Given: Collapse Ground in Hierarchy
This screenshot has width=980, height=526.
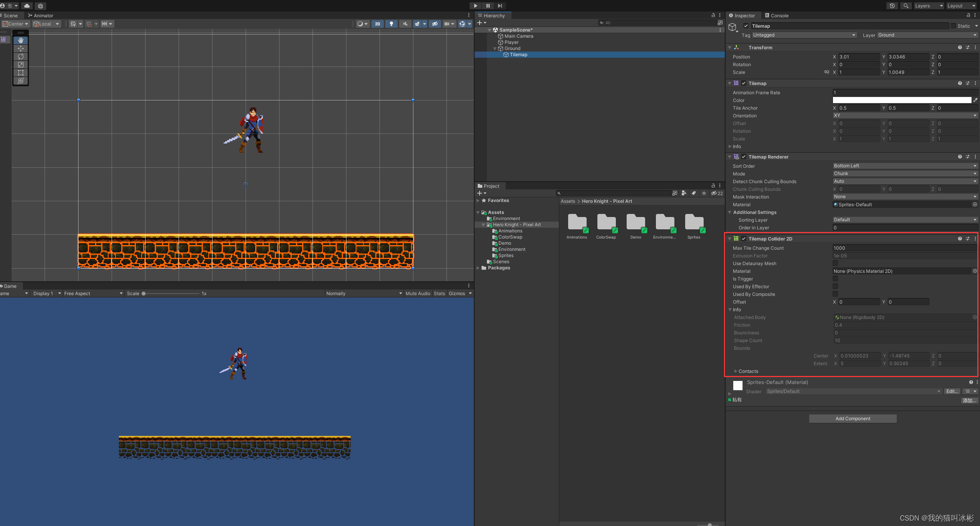Looking at the screenshot, I should click(495, 48).
